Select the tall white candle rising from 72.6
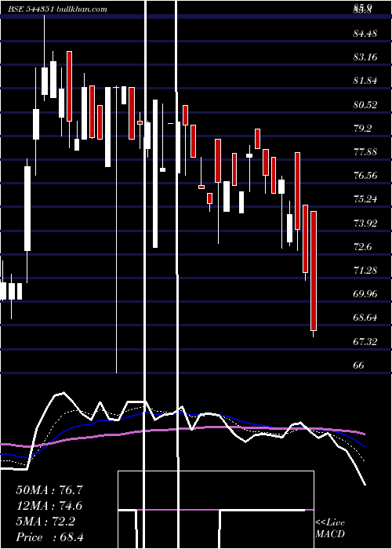 pos(27,209)
